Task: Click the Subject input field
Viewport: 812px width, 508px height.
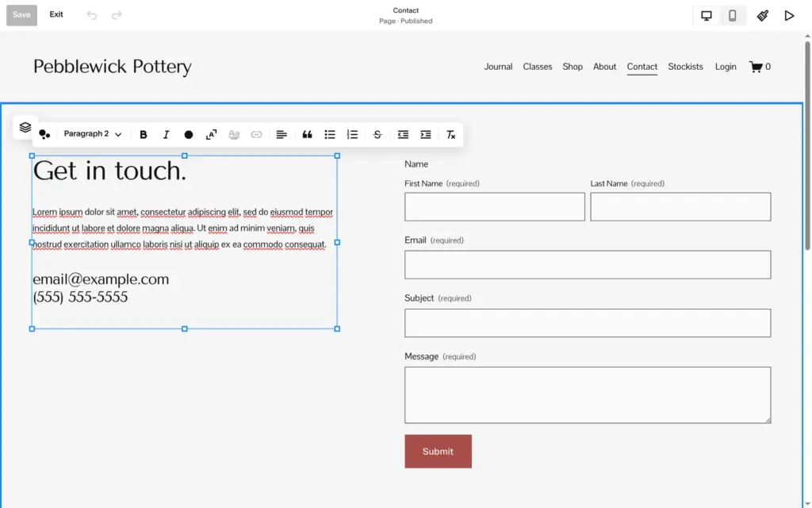Action: (x=588, y=323)
